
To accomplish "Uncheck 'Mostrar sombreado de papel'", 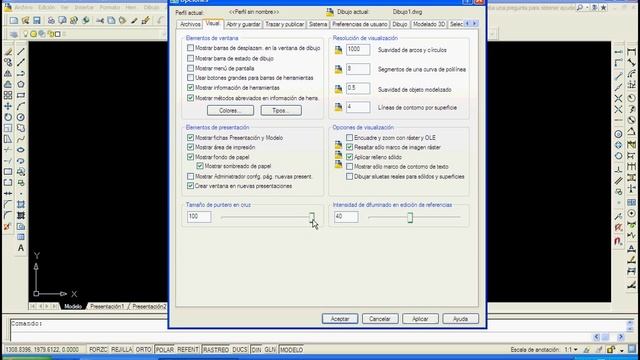I will [200, 166].
